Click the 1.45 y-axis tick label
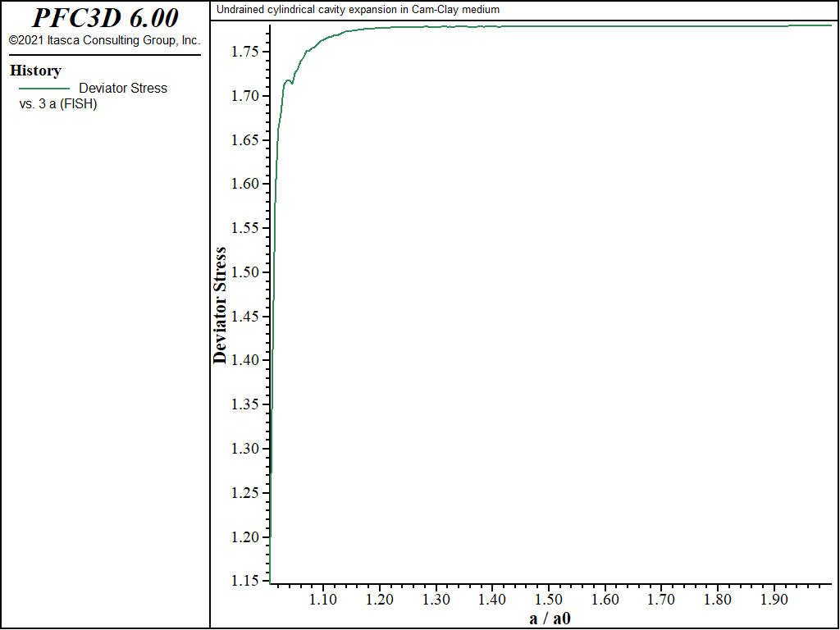The image size is (840, 630). pos(246,317)
